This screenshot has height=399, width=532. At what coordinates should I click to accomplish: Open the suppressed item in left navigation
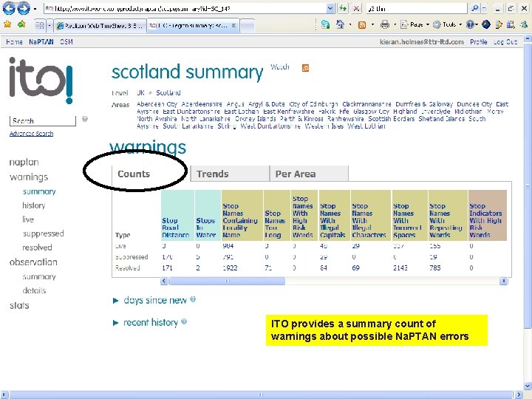(x=43, y=233)
